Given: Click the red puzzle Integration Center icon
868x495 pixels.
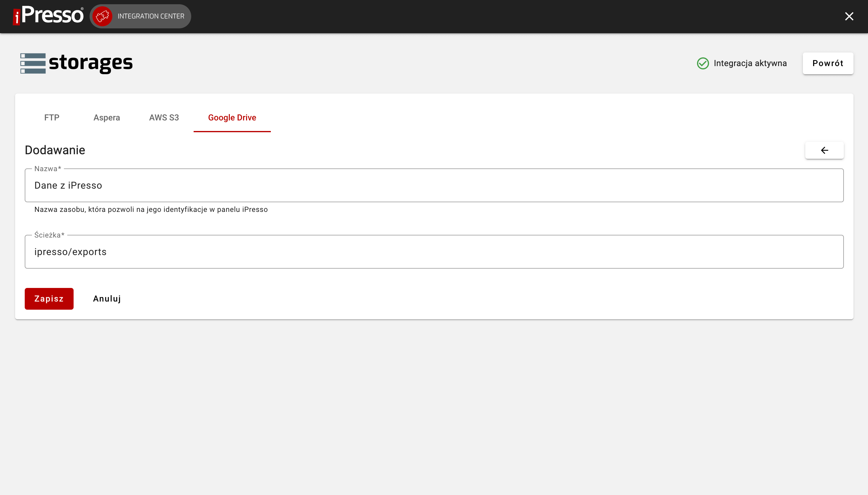Looking at the screenshot, I should [x=102, y=16].
